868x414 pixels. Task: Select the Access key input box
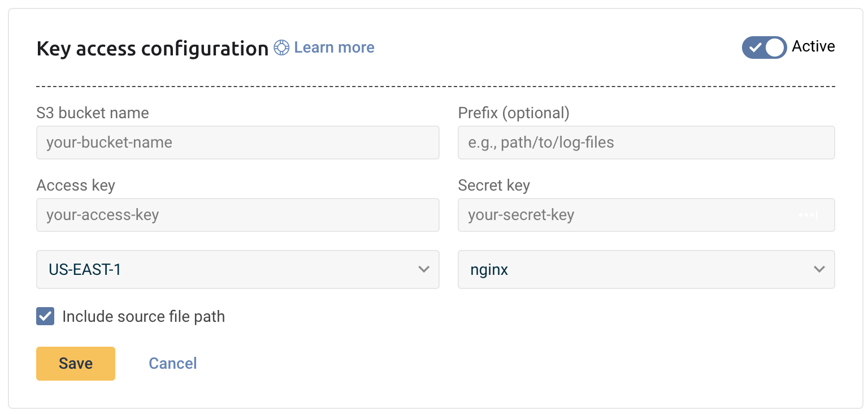(x=237, y=215)
